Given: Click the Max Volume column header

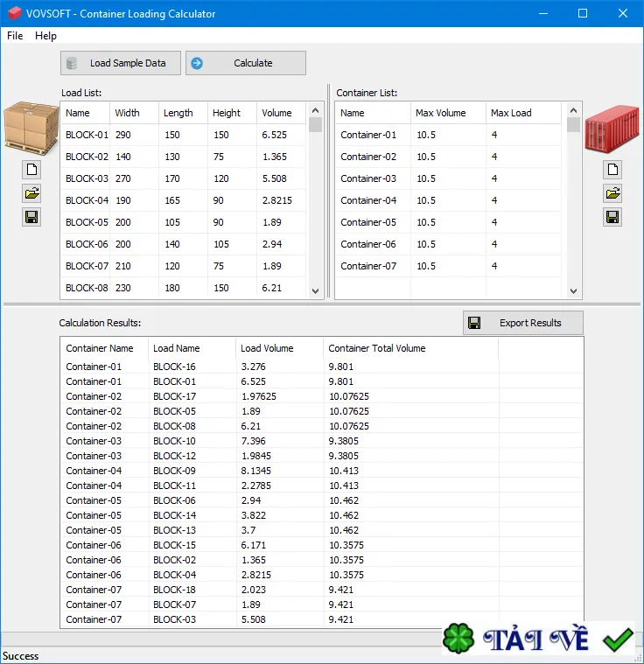Looking at the screenshot, I should 448,113.
